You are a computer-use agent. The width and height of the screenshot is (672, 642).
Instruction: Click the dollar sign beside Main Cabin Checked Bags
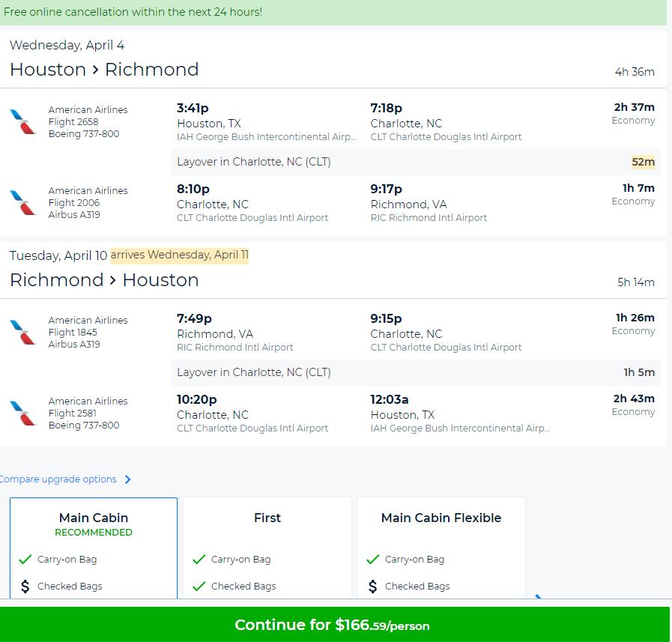[25, 586]
